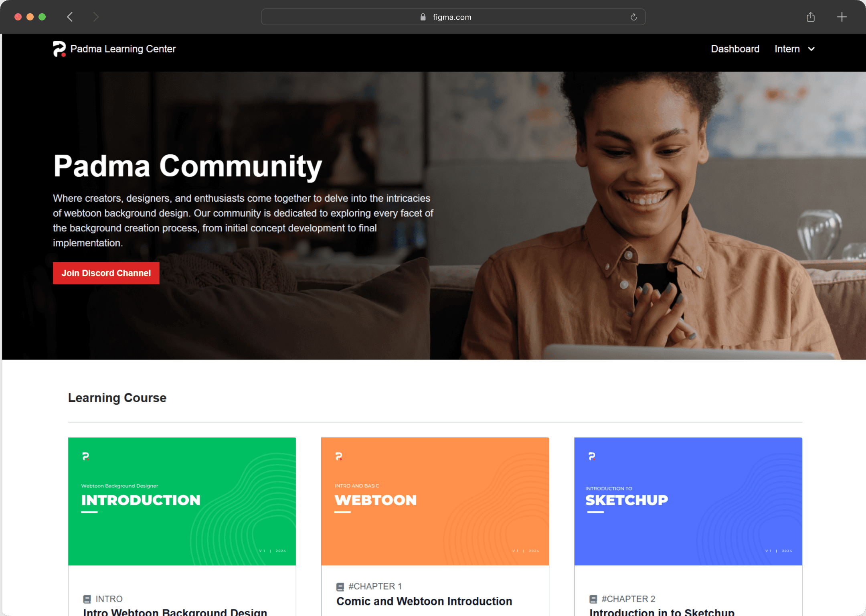
Task: Add a new tab with plus icon
Action: click(x=842, y=17)
